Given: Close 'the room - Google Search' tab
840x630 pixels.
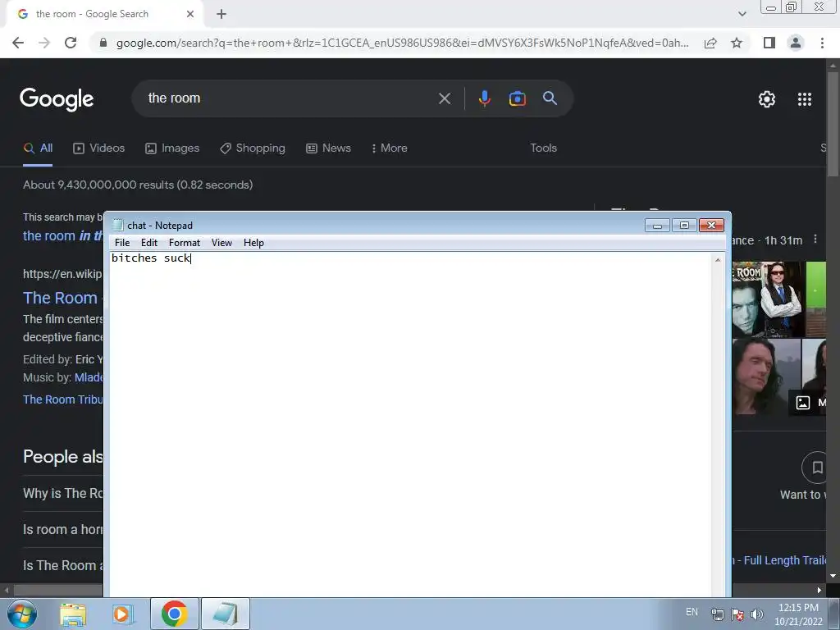Looking at the screenshot, I should pos(190,14).
